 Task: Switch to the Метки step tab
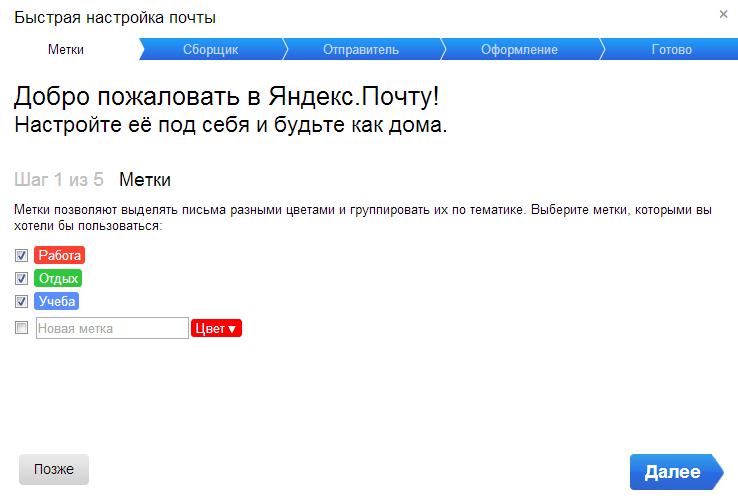pos(66,50)
